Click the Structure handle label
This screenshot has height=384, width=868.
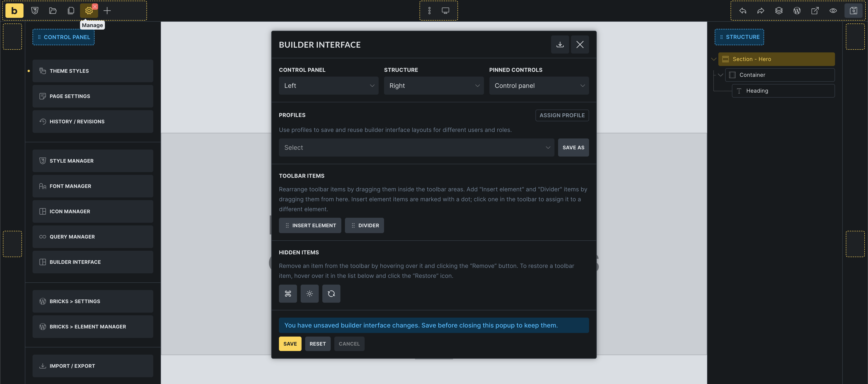(x=739, y=37)
